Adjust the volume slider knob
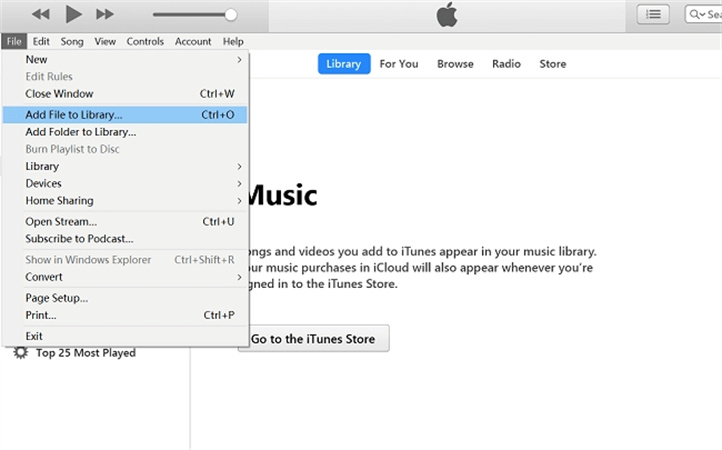This screenshot has height=450, width=722. (x=231, y=14)
